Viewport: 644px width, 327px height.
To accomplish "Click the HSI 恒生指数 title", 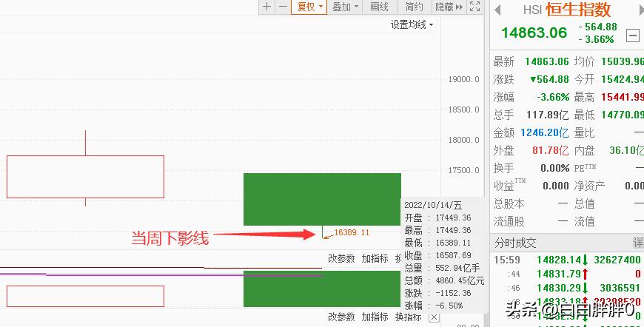I will coord(567,10).
